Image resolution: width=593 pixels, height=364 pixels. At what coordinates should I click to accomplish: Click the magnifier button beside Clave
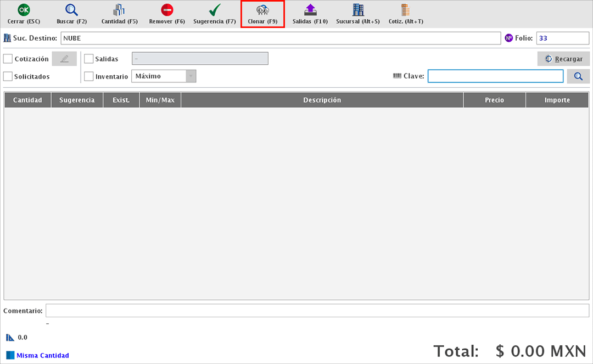pos(578,76)
